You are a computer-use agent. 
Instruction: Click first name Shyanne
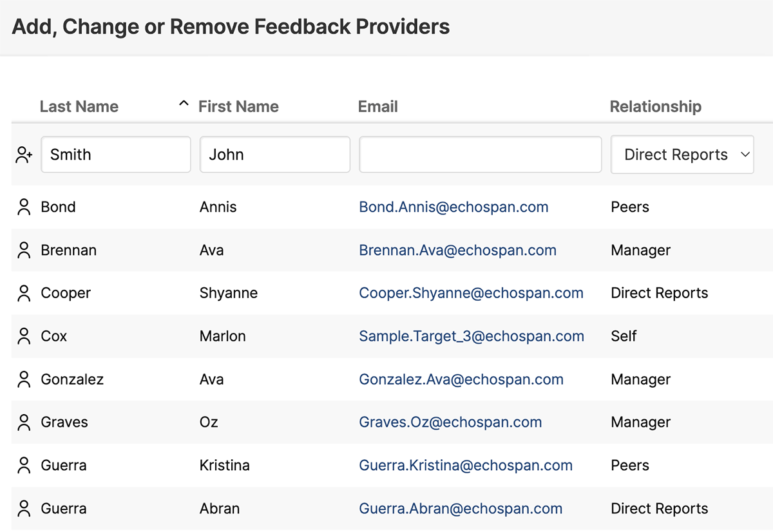click(x=229, y=294)
